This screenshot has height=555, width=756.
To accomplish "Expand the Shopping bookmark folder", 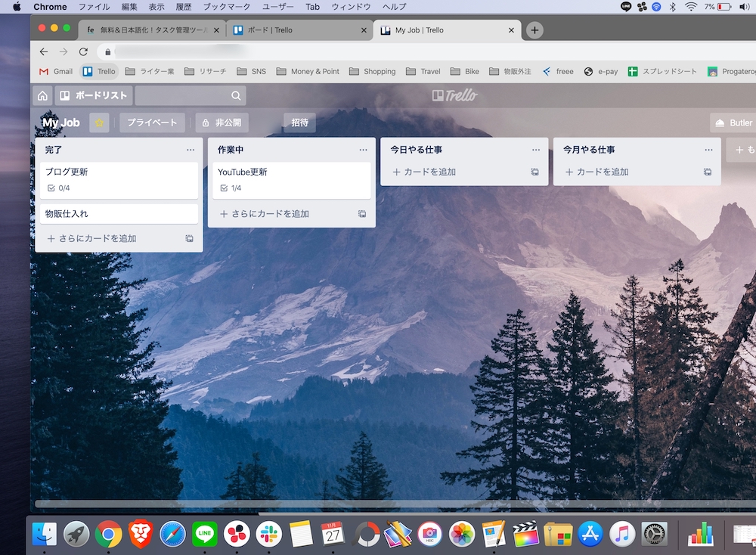I will tap(372, 71).
